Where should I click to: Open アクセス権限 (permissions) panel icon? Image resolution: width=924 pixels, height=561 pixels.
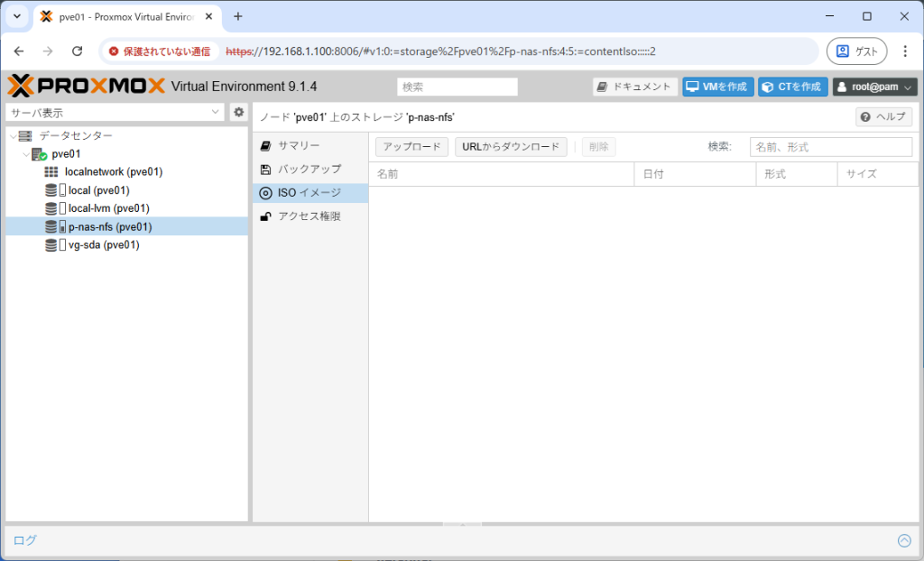pos(264,215)
